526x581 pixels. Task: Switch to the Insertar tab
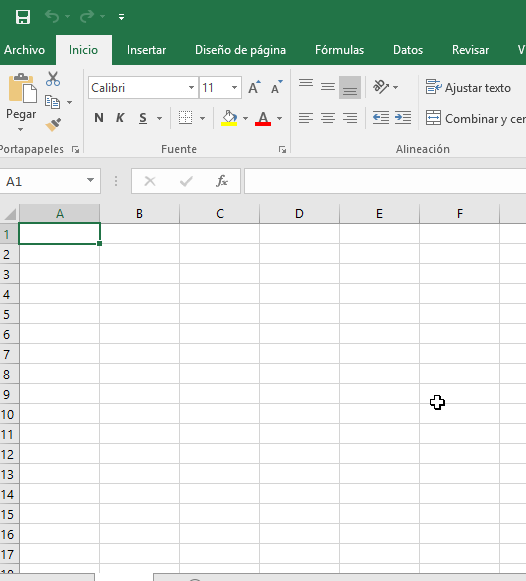(146, 50)
